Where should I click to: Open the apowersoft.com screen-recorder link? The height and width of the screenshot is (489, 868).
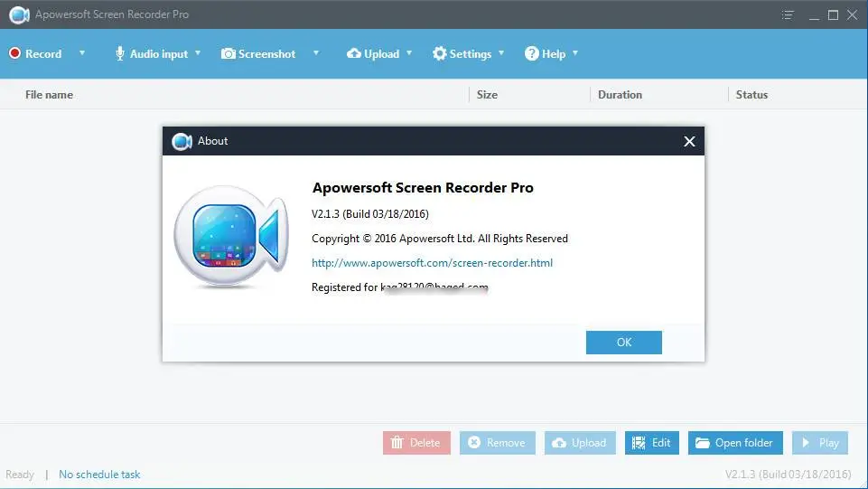[432, 263]
